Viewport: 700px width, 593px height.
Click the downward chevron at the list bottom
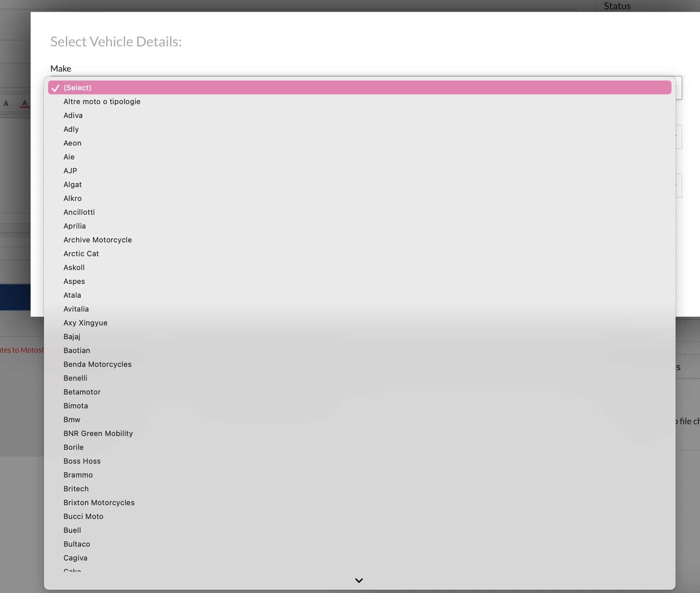click(x=359, y=580)
